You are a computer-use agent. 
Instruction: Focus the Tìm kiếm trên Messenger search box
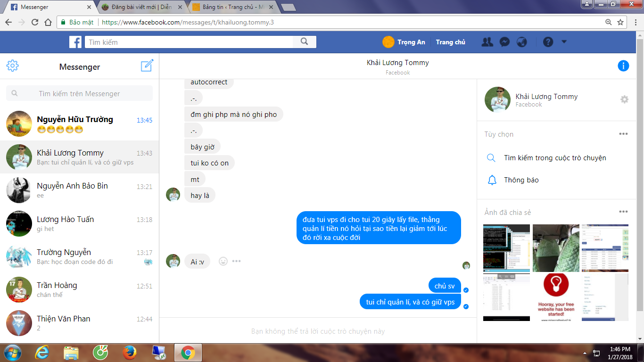[79, 93]
